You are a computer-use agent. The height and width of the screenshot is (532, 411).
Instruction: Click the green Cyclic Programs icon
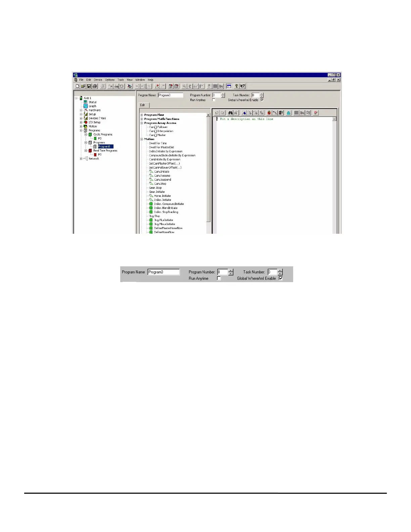[x=90, y=134]
